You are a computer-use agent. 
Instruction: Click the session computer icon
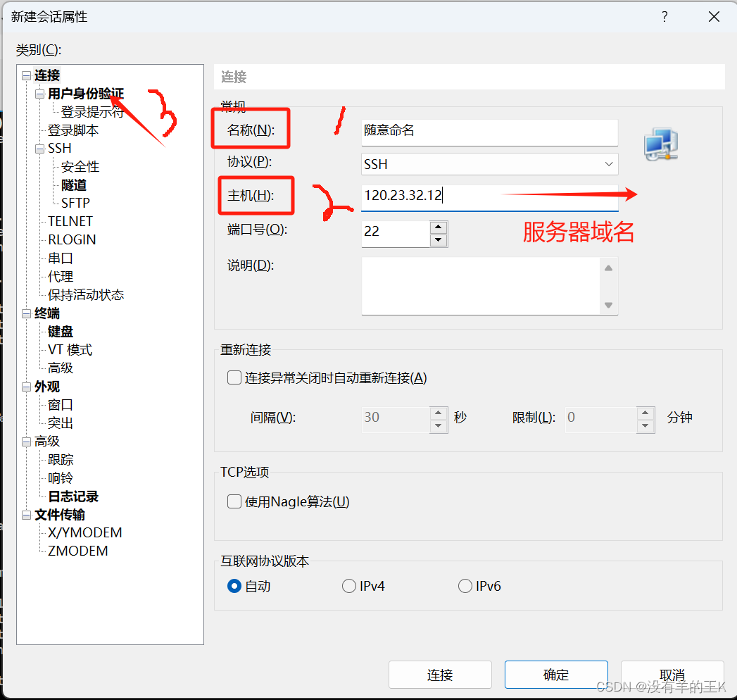(x=661, y=144)
